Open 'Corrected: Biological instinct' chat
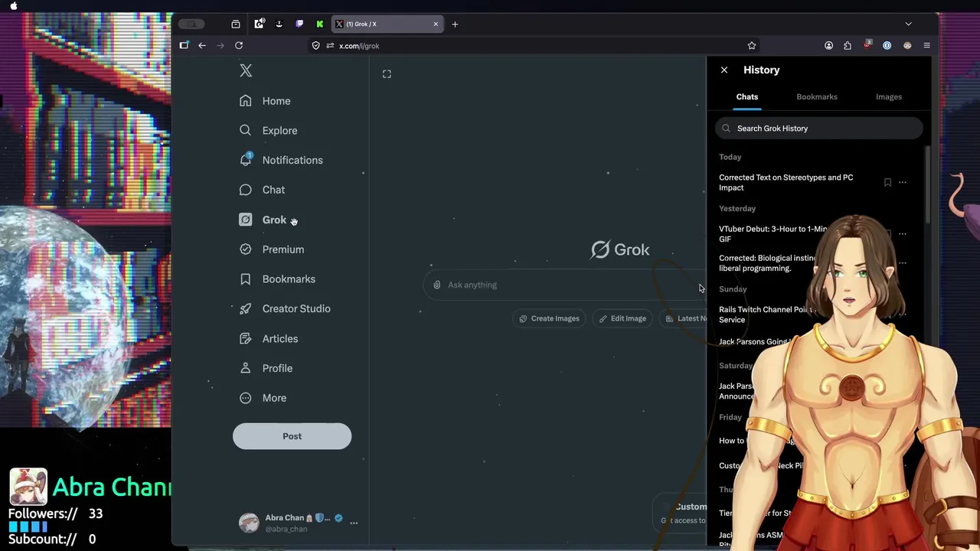Viewport: 980px width, 551px height. 767,263
